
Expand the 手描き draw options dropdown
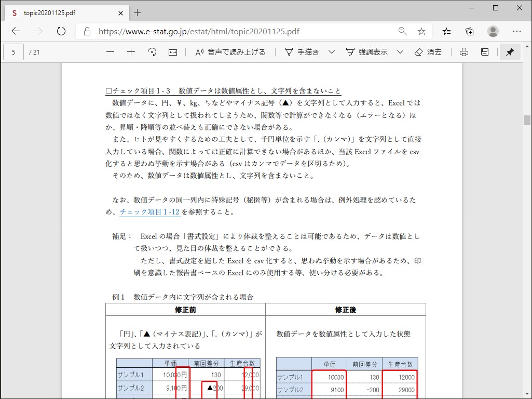[332, 52]
